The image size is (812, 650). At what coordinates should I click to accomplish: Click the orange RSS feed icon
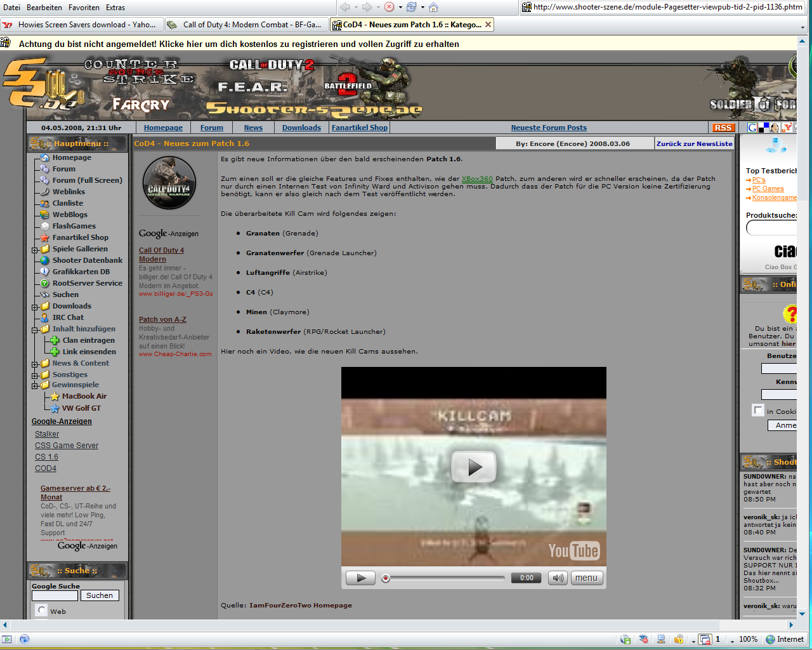723,128
